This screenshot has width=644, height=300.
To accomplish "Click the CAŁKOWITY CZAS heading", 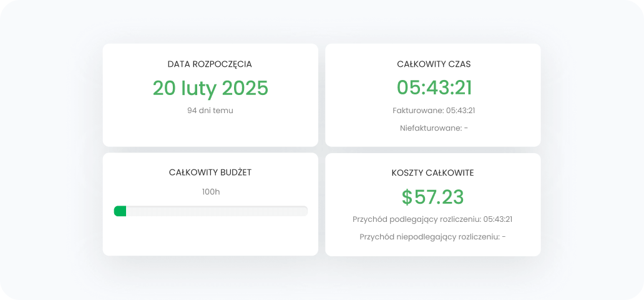I will (x=433, y=64).
